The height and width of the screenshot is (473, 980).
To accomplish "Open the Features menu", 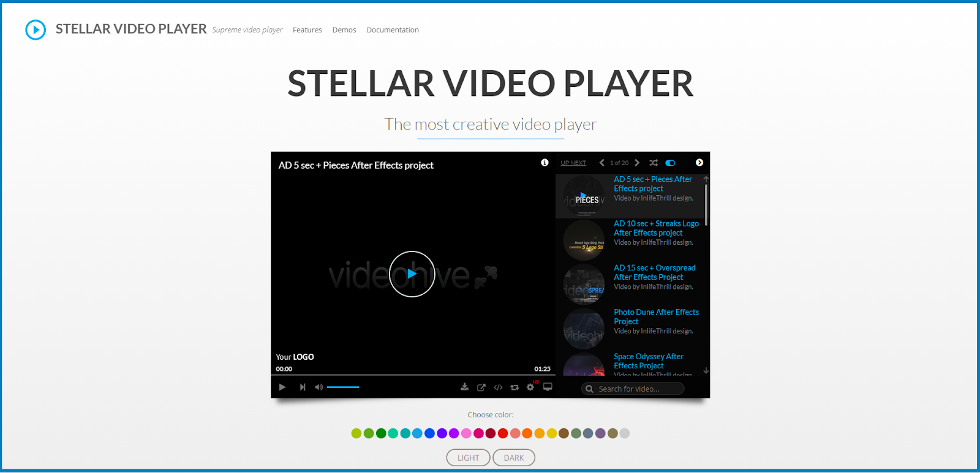I will point(307,30).
